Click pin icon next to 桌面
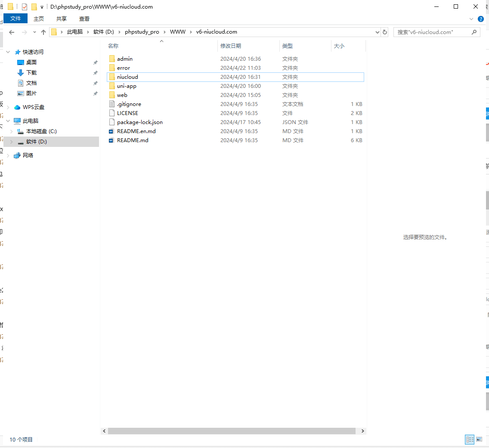This screenshot has height=448, width=489. [x=96, y=62]
